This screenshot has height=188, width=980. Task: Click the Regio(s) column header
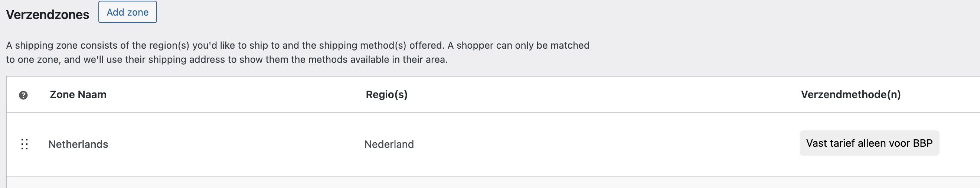tap(386, 94)
